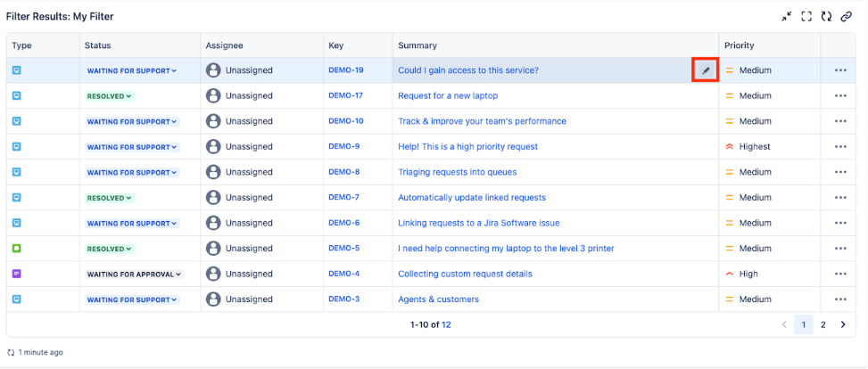Open 'Collecting custom request details' issue
The image size is (868, 369).
coord(465,274)
